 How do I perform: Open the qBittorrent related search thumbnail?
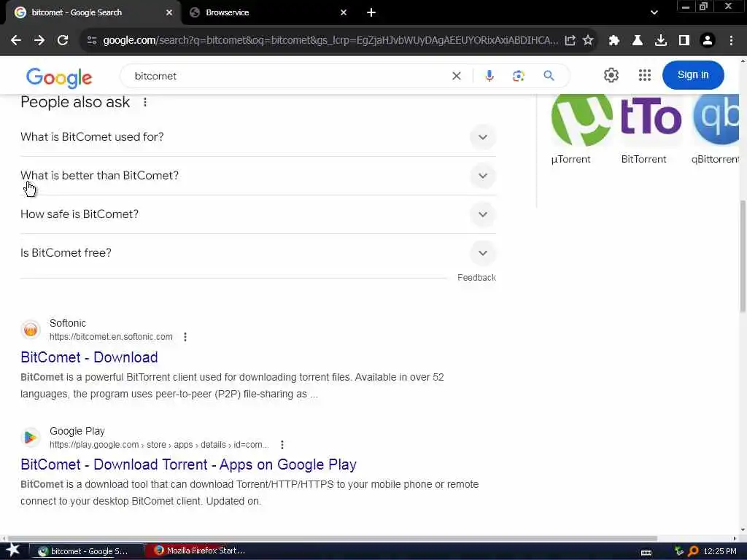[715, 130]
